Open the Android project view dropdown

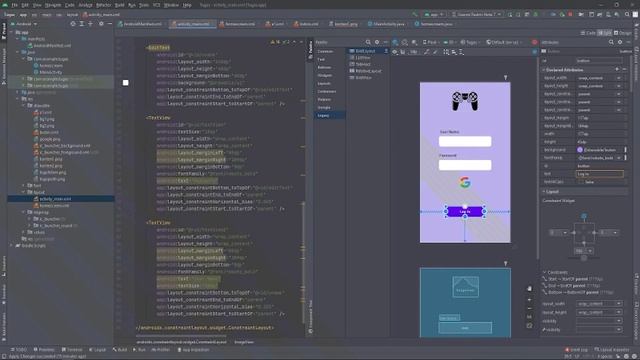tap(24, 24)
